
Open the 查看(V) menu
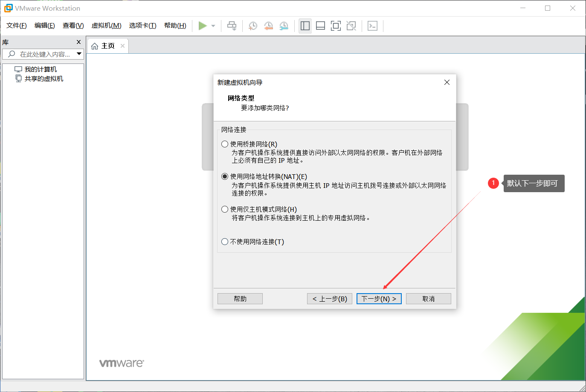pyautogui.click(x=73, y=26)
